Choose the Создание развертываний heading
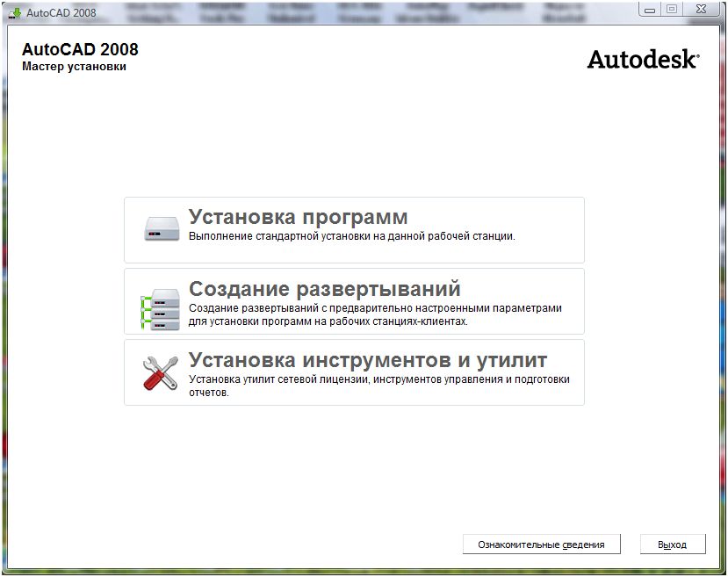728x577 pixels. click(x=325, y=289)
